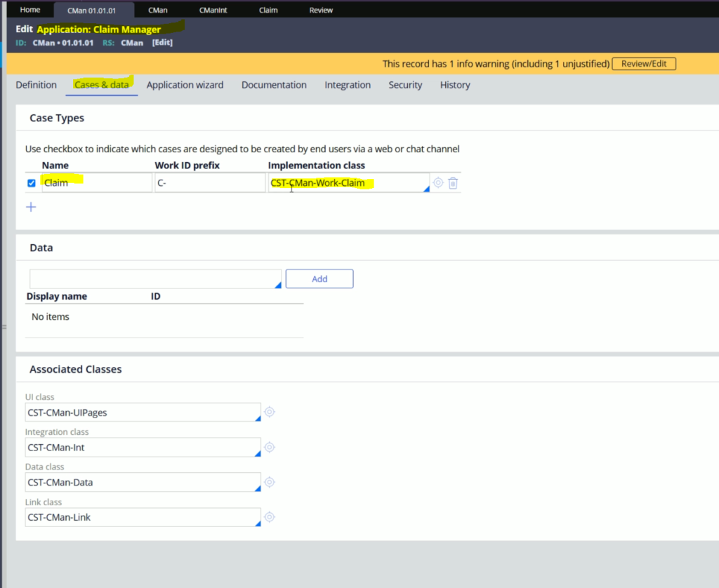
Task: Open the Data class rule target icon
Action: [270, 481]
